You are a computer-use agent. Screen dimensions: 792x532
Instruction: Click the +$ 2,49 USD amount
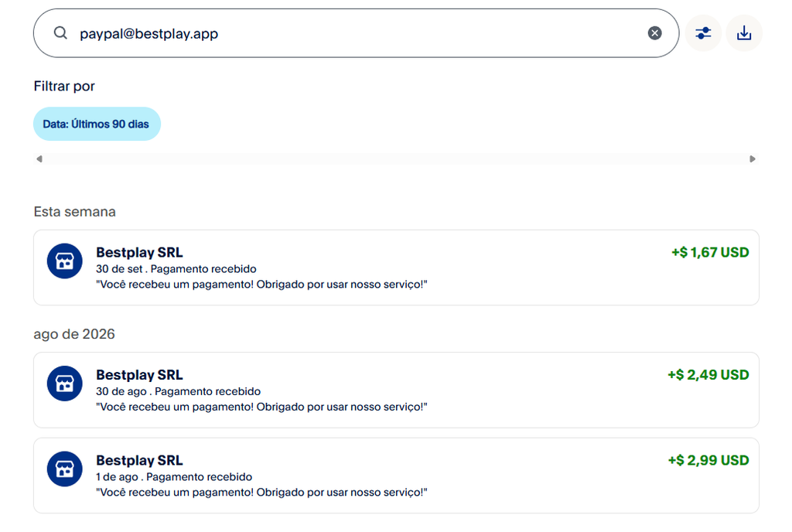click(x=708, y=375)
